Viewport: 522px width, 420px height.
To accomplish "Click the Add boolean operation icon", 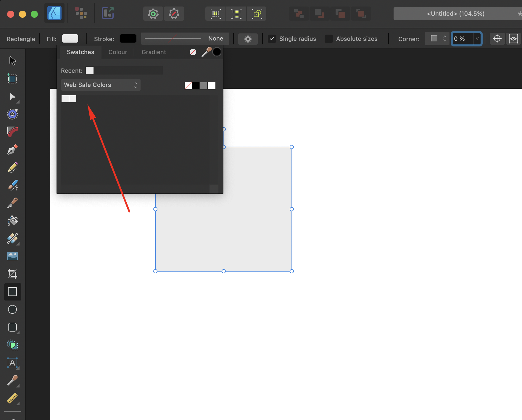I will click(x=299, y=14).
